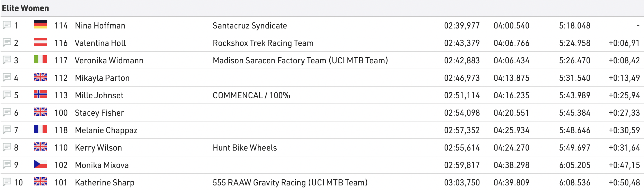Open comment icon for Stacey Fisher

[x=7, y=112]
